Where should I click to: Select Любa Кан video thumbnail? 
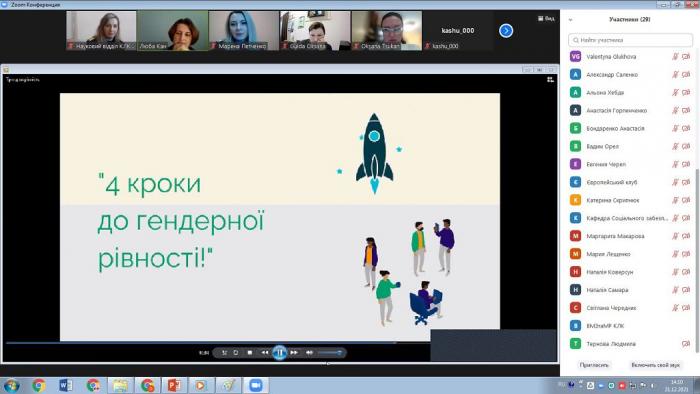pyautogui.click(x=172, y=30)
